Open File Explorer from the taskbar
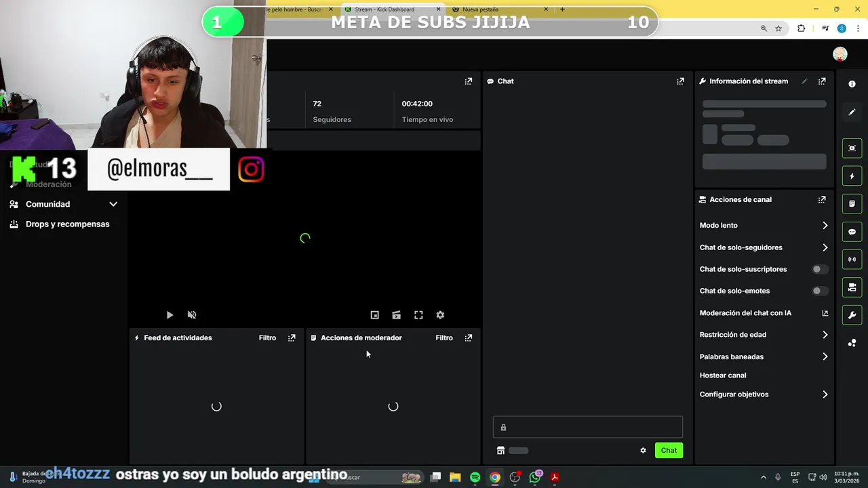This screenshot has height=488, width=868. [x=455, y=477]
